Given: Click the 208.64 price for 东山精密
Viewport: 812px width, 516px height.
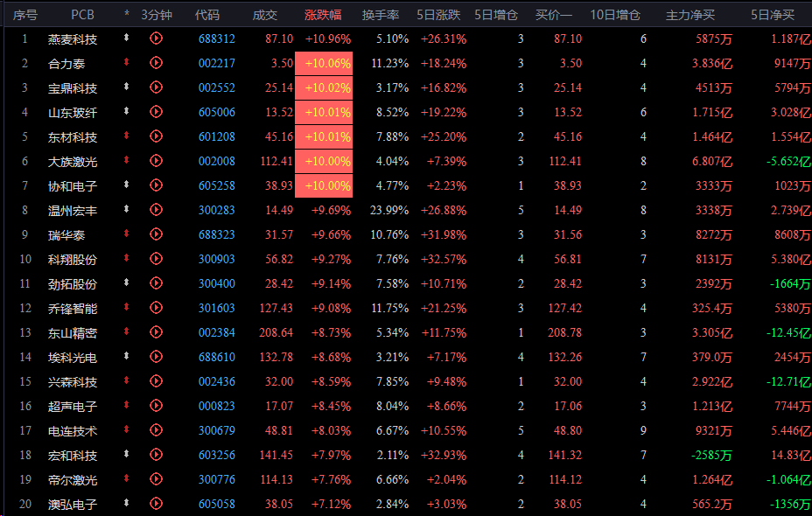Looking at the screenshot, I should tap(276, 333).
